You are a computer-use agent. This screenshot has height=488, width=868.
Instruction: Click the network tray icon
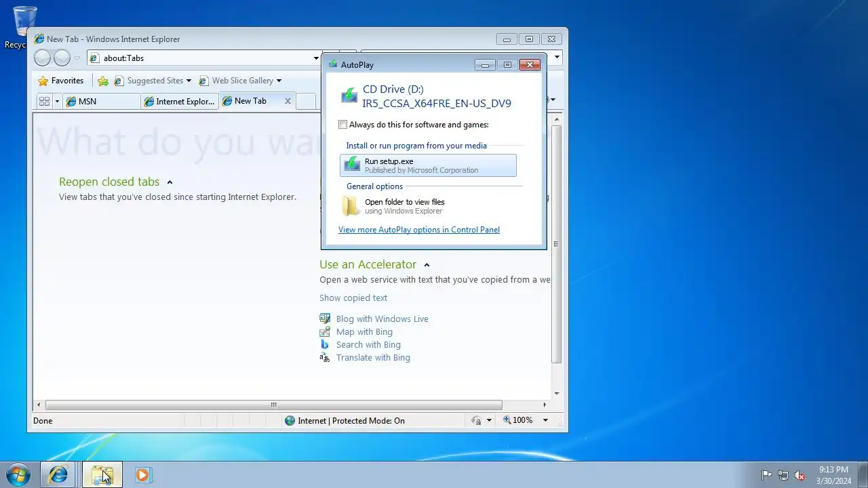[783, 475]
